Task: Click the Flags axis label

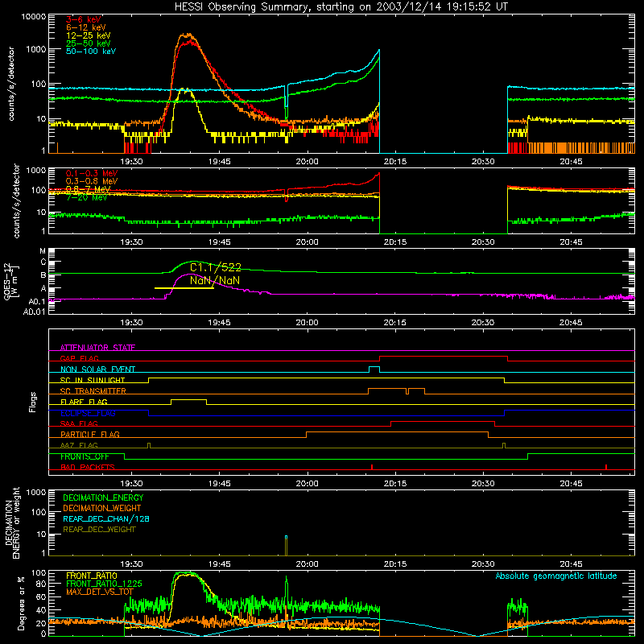Action: (x=33, y=402)
